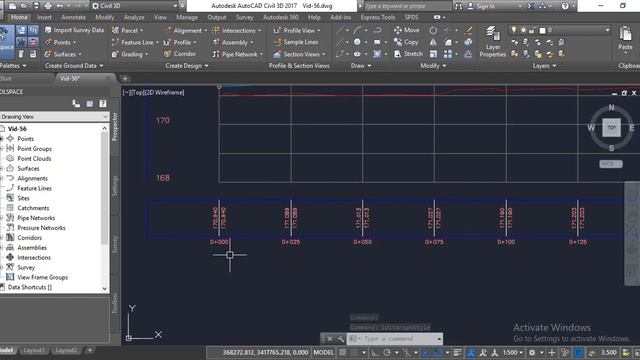Click the Pipe Network tool icon
The height and width of the screenshot is (360, 640).
216,54
